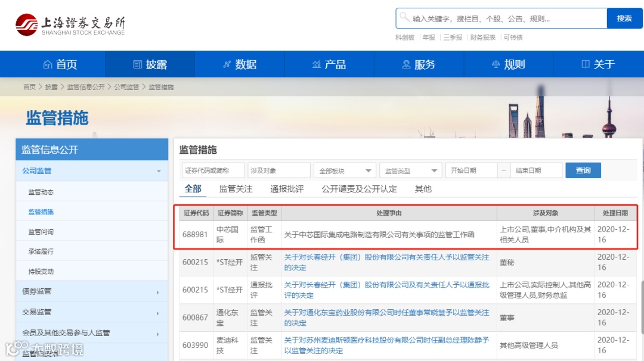Click the stock code 603990 cell
The width and height of the screenshot is (644, 361).
(x=195, y=345)
